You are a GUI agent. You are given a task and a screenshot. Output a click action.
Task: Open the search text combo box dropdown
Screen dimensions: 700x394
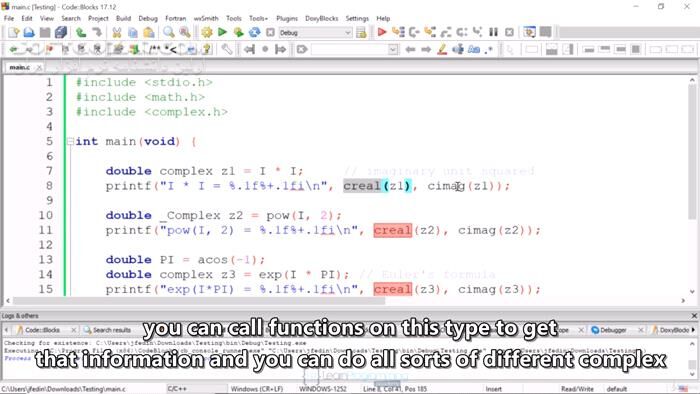(393, 49)
